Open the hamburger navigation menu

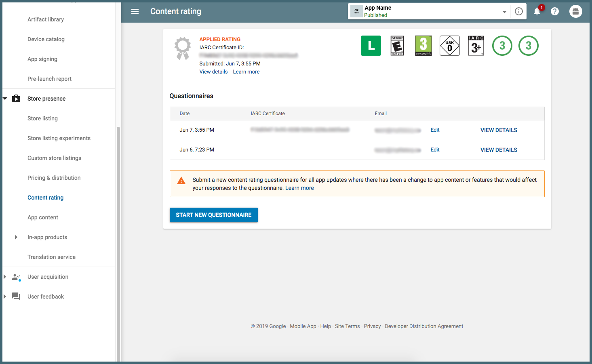(x=135, y=11)
